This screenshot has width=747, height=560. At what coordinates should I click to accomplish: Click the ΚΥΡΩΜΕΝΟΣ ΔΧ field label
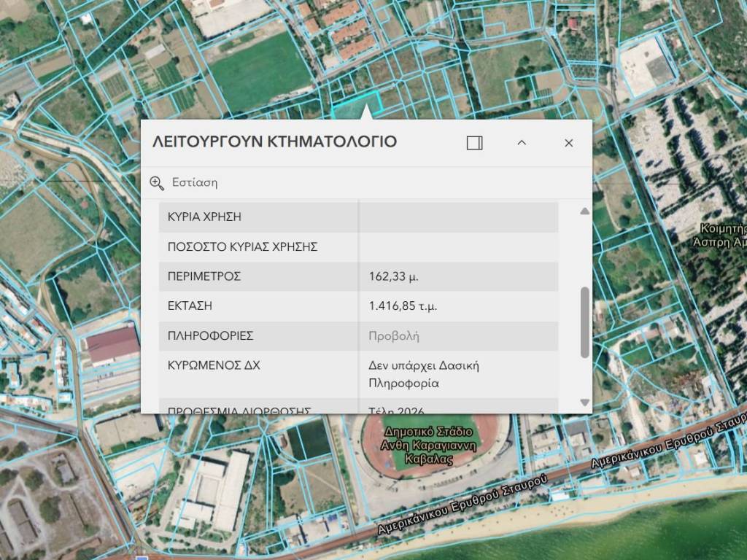click(214, 365)
